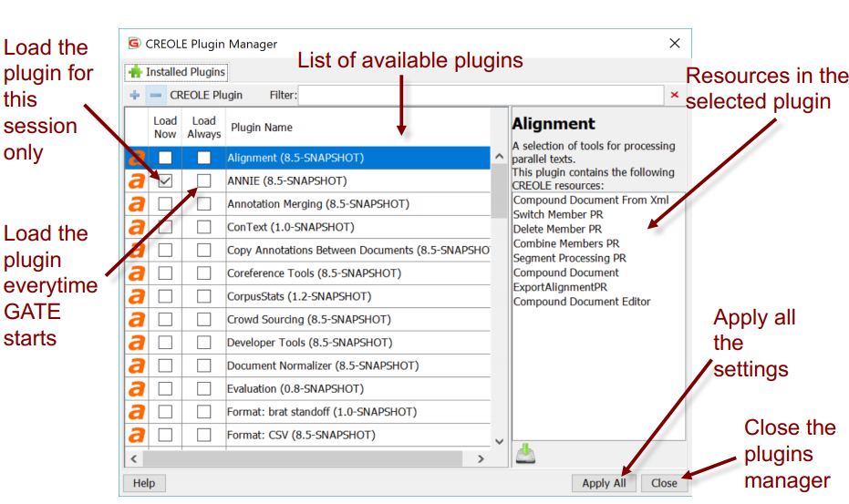
Task: Check Load Always for CorpusStats
Action: (203, 297)
